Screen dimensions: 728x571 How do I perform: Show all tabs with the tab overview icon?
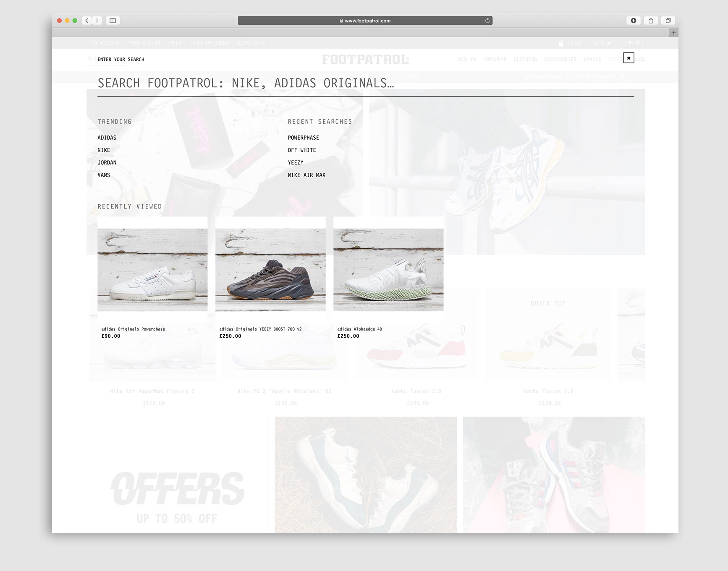tap(668, 21)
